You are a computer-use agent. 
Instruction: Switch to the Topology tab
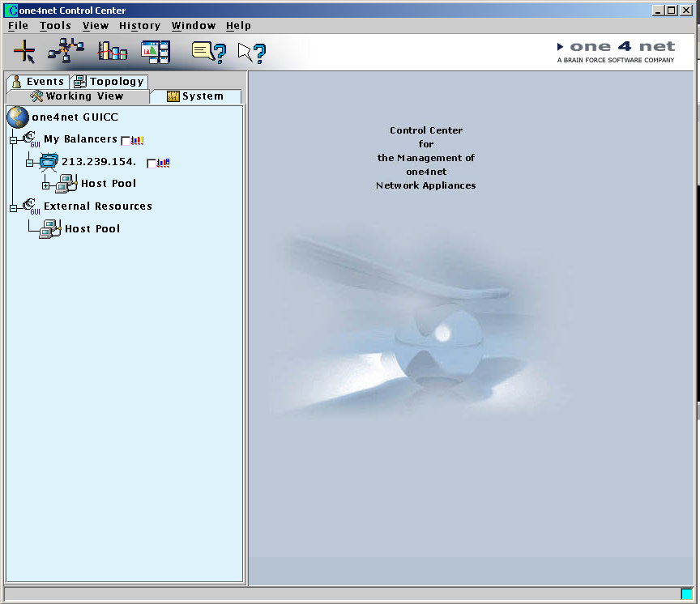109,82
